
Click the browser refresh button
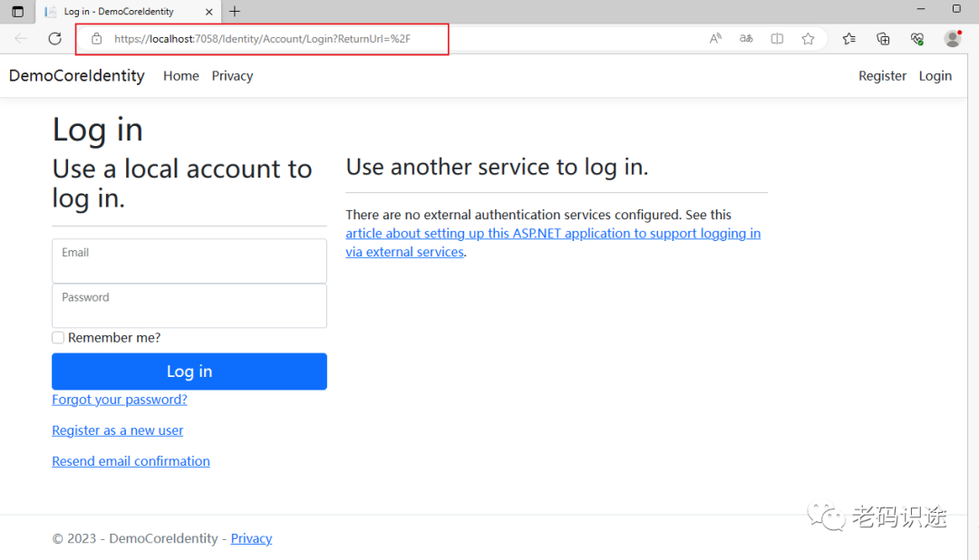[x=54, y=39]
